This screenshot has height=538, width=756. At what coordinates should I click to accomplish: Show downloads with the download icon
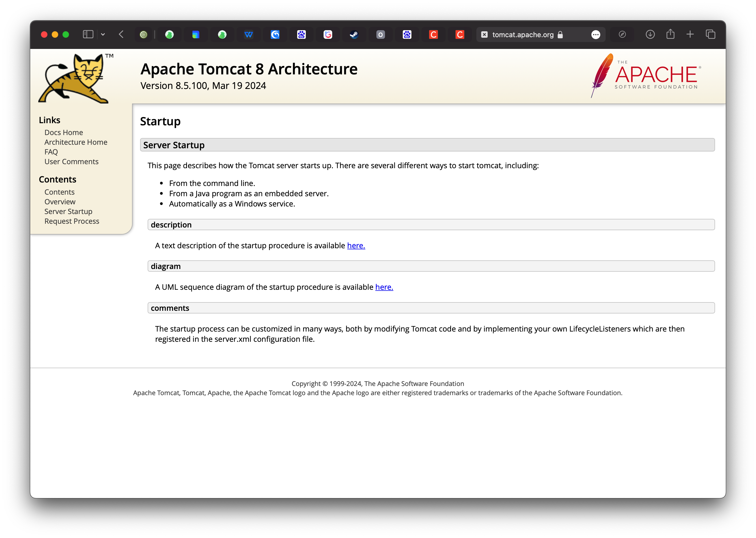[x=650, y=35]
